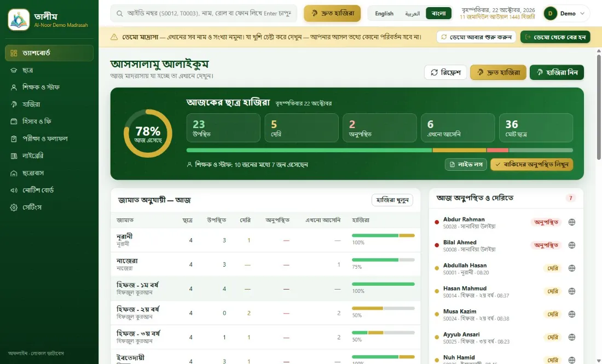The image size is (602, 364).
Task: Click the হাজিরা নিন button
Action: tap(557, 72)
